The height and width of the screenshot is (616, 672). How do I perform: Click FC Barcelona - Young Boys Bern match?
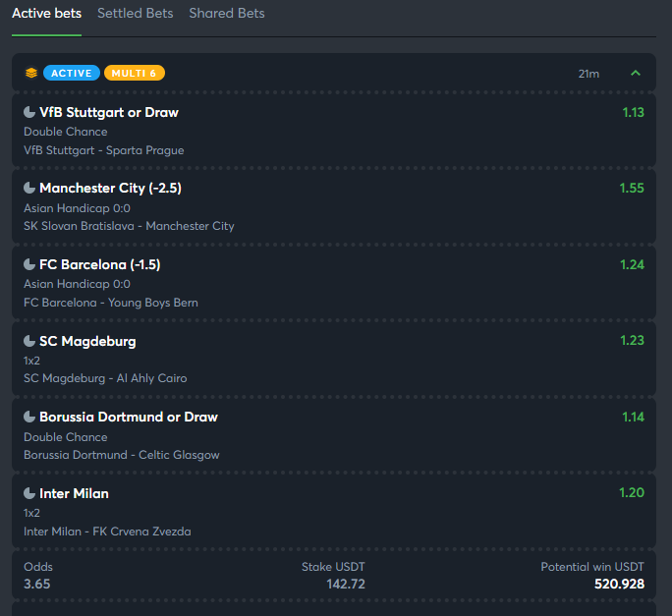tap(111, 303)
